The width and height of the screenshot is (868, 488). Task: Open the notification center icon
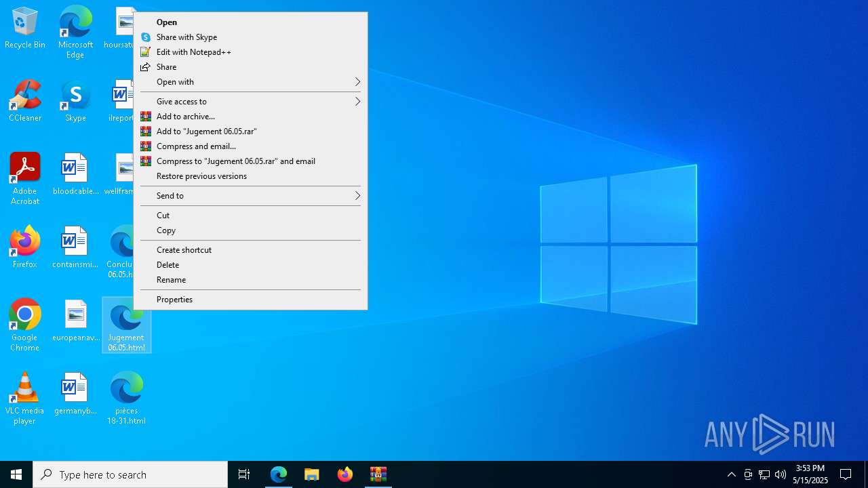[846, 474]
